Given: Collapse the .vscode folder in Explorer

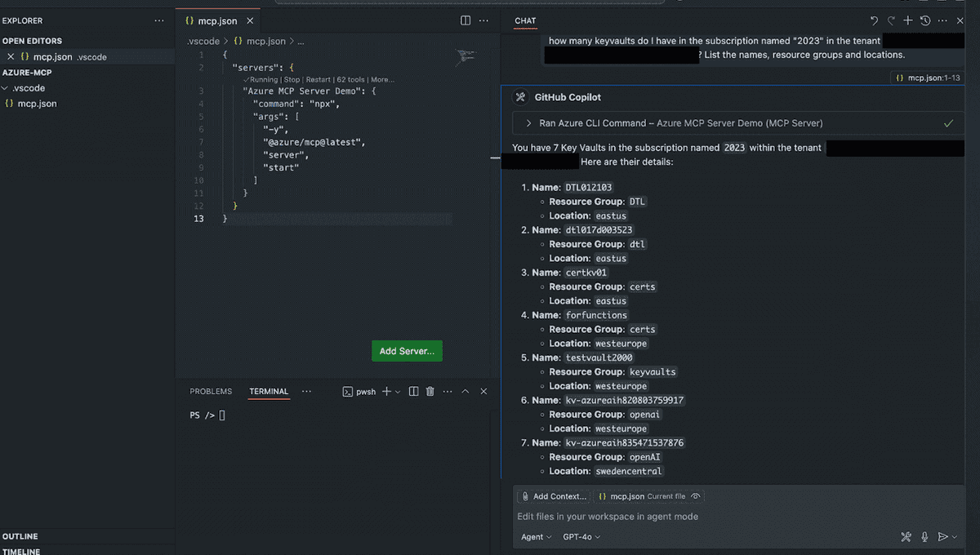Looking at the screenshot, I should coord(5,88).
